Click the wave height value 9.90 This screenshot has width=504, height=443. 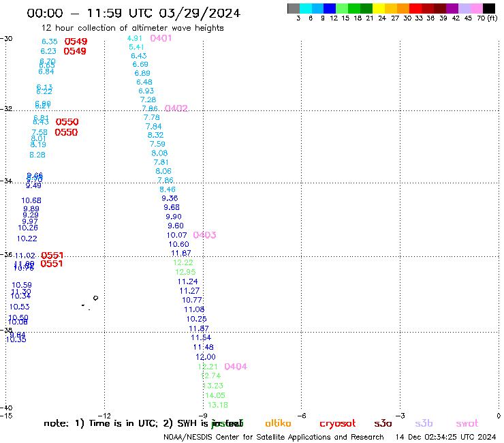[174, 217]
